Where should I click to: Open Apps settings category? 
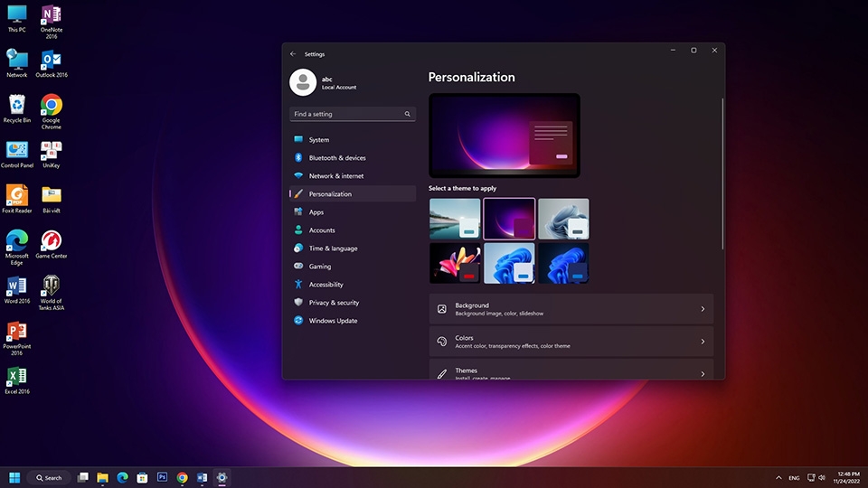tap(353, 211)
